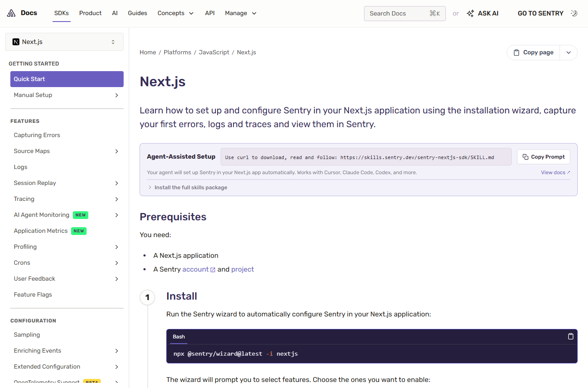This screenshot has height=388, width=588.
Task: Click external link icon beside account
Action: 212,269
